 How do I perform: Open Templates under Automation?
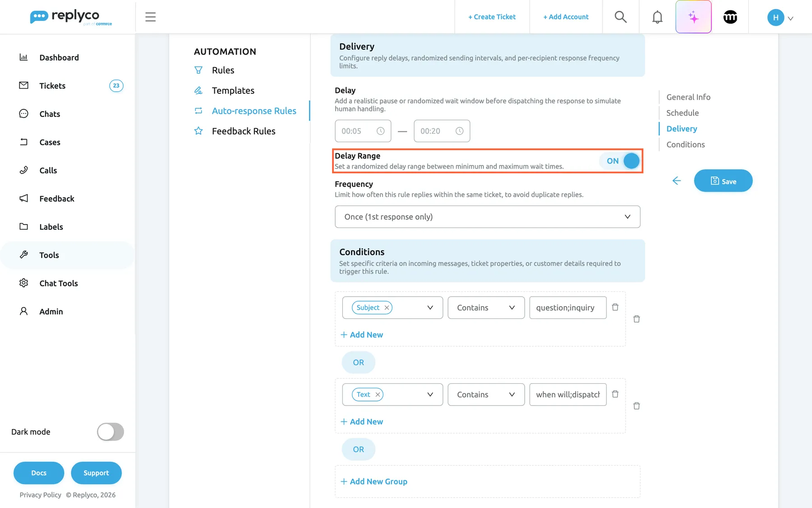pos(233,90)
